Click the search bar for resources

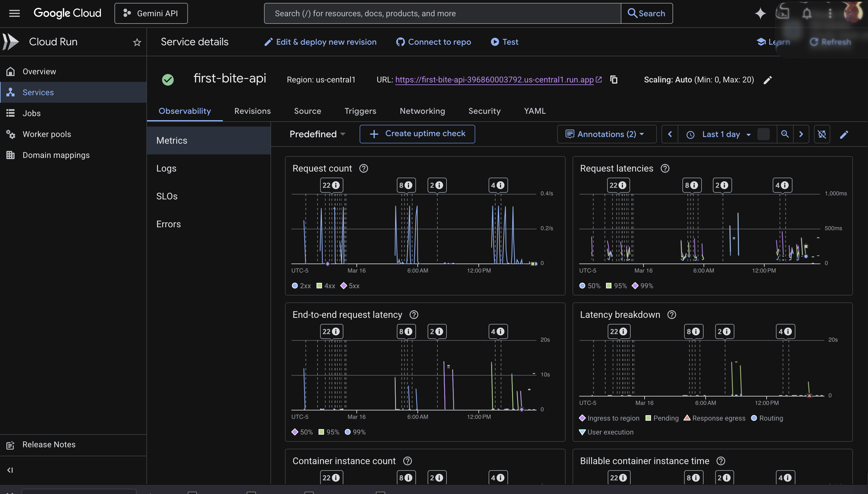(x=442, y=13)
